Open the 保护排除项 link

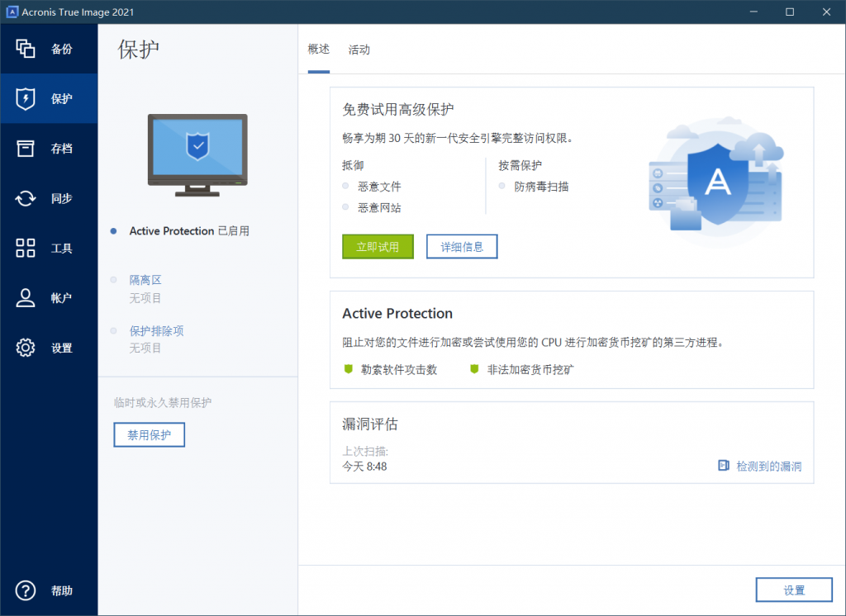tap(156, 330)
